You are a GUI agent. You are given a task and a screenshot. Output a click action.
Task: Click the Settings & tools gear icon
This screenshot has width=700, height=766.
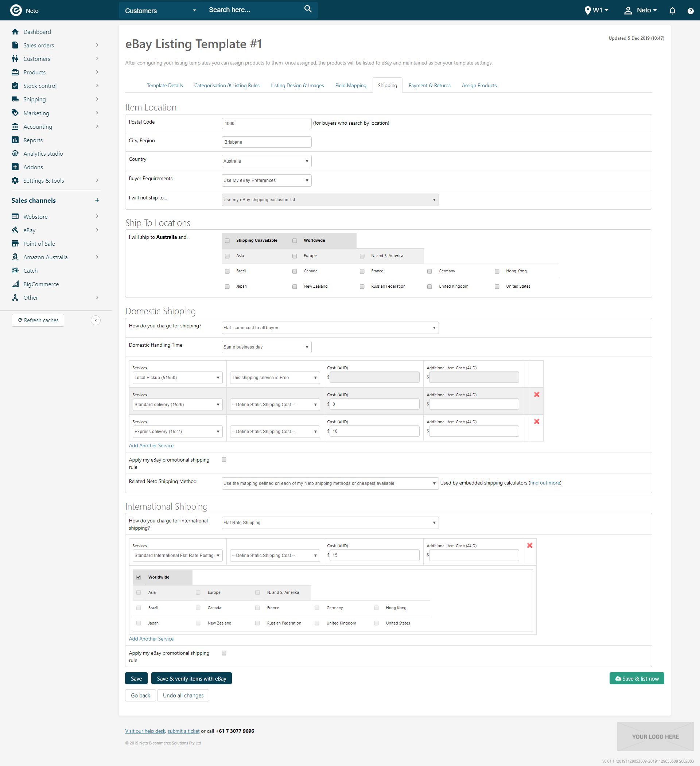[x=15, y=180]
